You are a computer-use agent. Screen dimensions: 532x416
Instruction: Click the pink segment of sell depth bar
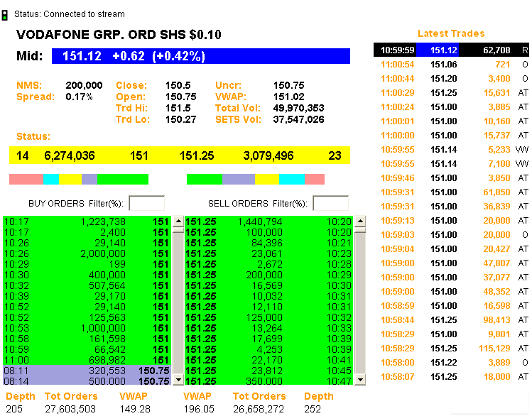pos(315,179)
